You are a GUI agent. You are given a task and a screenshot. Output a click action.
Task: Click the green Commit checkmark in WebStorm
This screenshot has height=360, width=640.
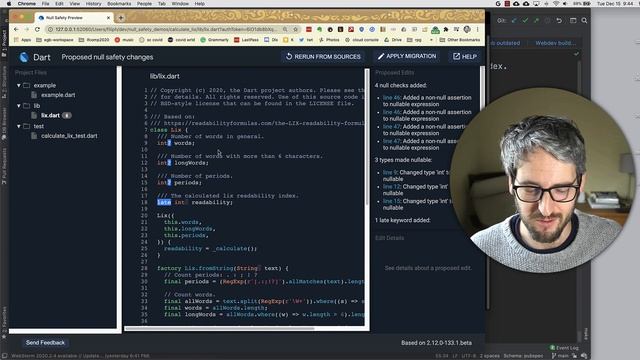pyautogui.click(x=525, y=20)
